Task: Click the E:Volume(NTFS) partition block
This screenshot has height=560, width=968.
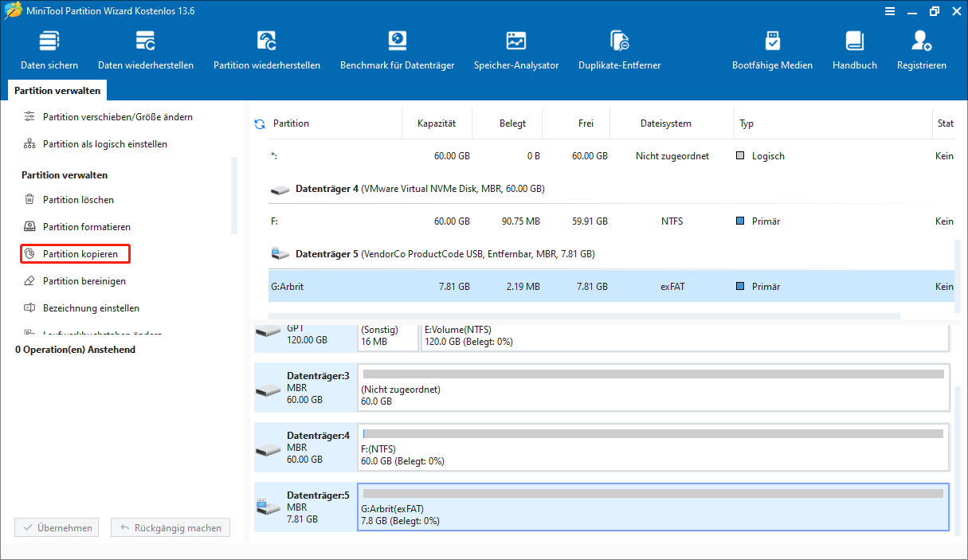Action: 685,336
